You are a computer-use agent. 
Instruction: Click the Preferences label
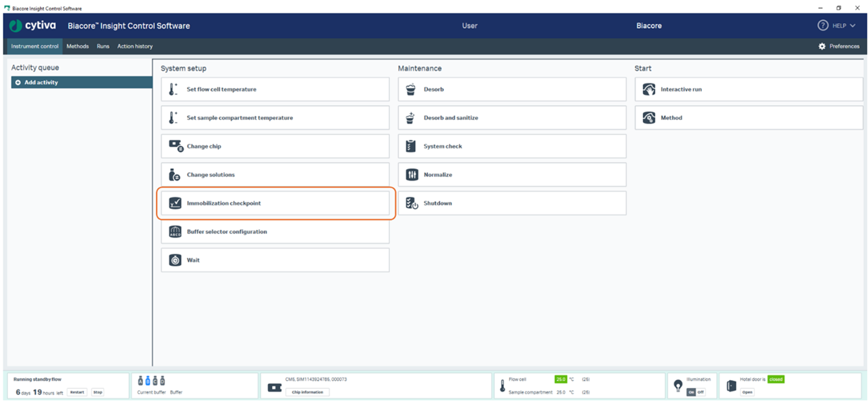844,46
